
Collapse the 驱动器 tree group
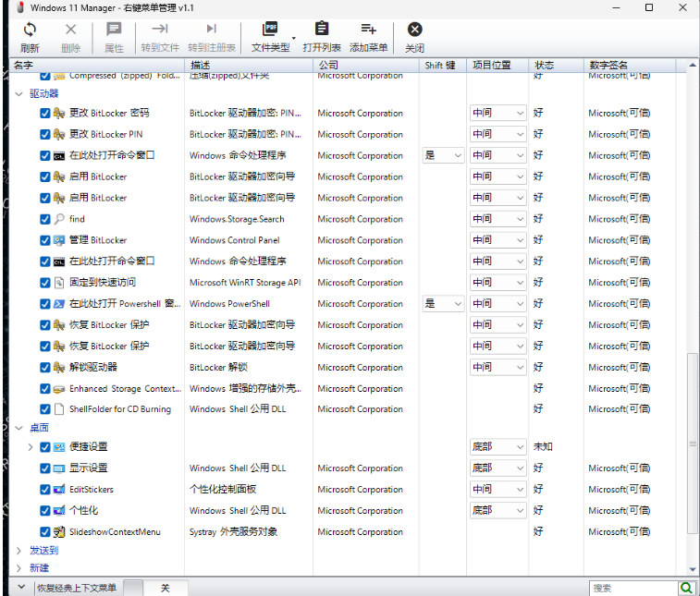click(x=20, y=94)
